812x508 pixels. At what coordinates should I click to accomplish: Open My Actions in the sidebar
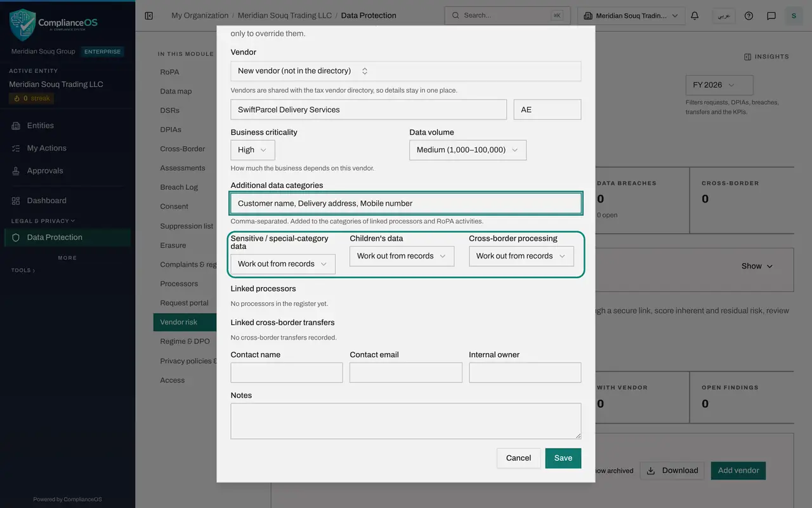[x=46, y=148]
